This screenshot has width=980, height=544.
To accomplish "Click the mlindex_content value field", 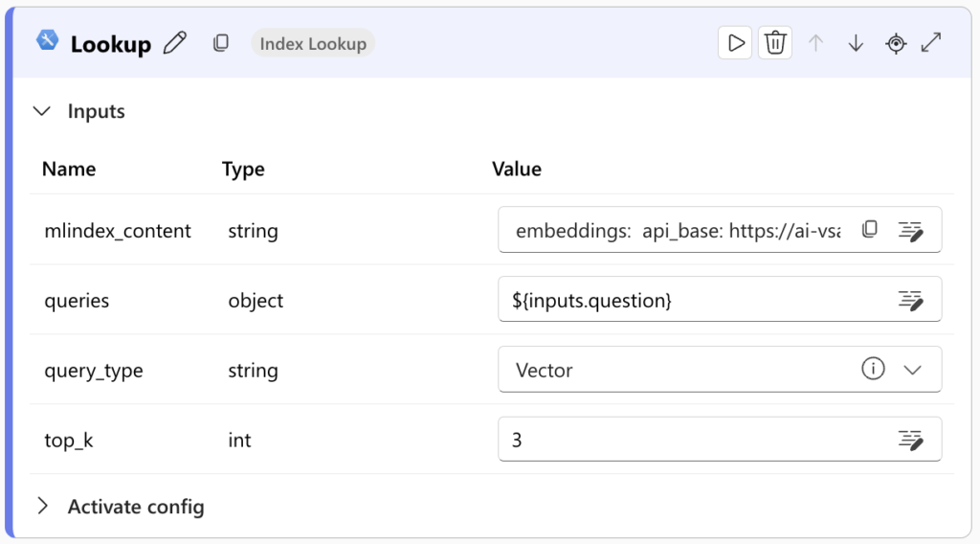I will coord(720,230).
